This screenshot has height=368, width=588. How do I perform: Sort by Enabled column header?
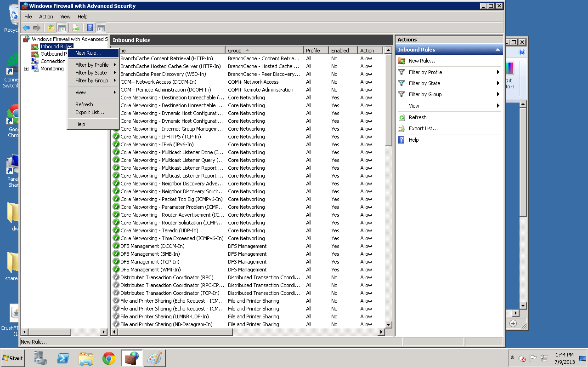point(343,51)
